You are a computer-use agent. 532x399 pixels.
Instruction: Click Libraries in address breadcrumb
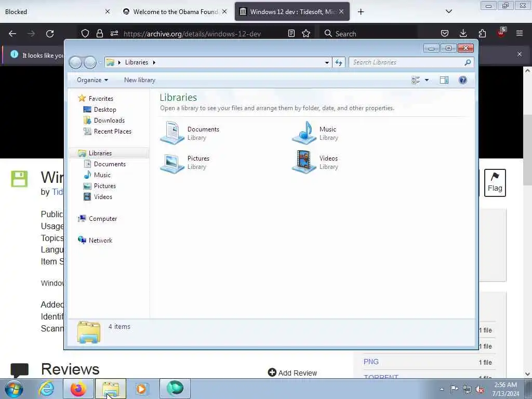(137, 62)
